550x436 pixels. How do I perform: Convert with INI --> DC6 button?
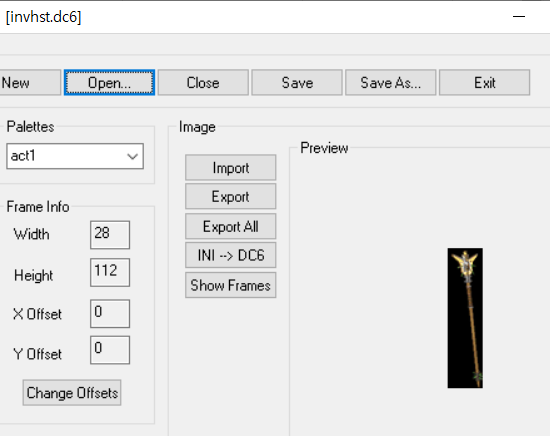tap(230, 255)
